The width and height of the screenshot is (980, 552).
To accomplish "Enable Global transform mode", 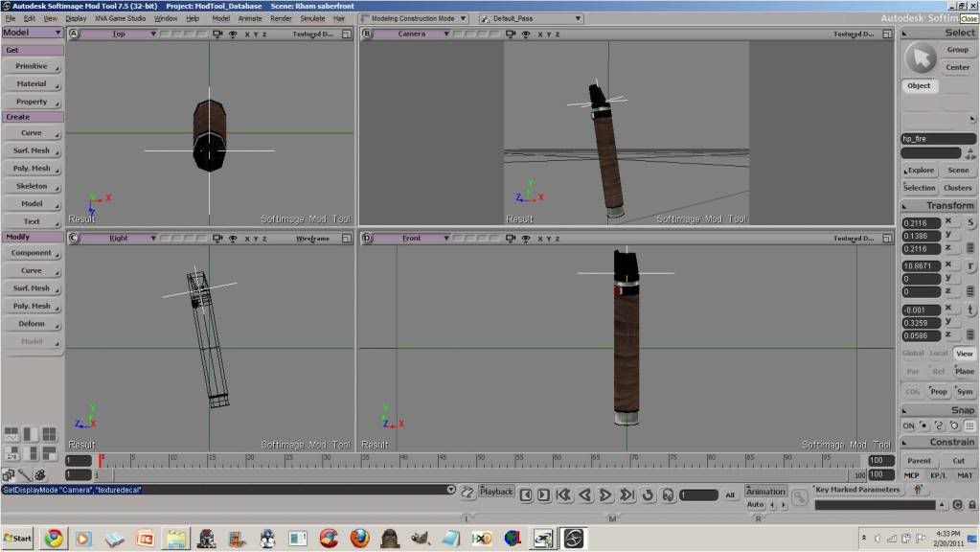I will pyautogui.click(x=913, y=354).
